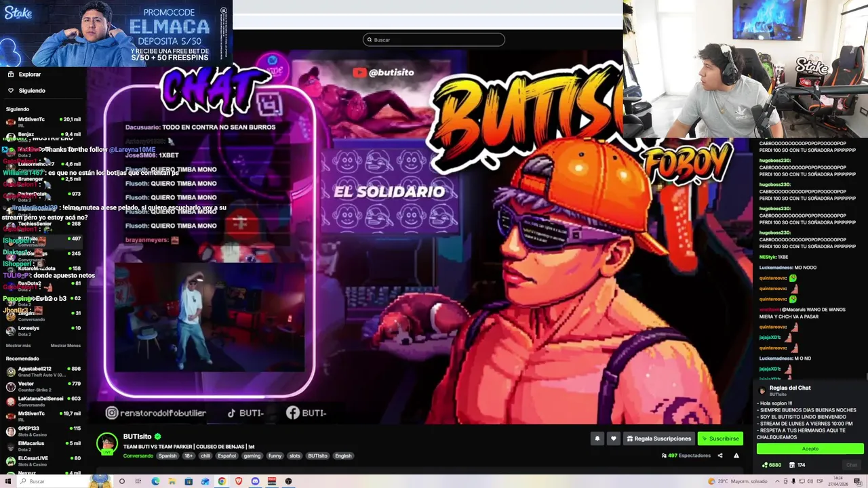
Task: Open File Explorer from taskbar
Action: click(172, 481)
